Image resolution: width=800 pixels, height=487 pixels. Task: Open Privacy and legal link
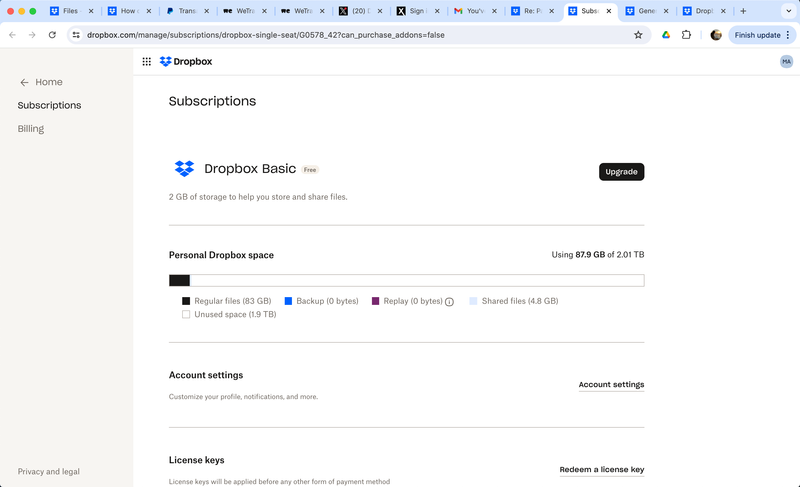(48, 472)
